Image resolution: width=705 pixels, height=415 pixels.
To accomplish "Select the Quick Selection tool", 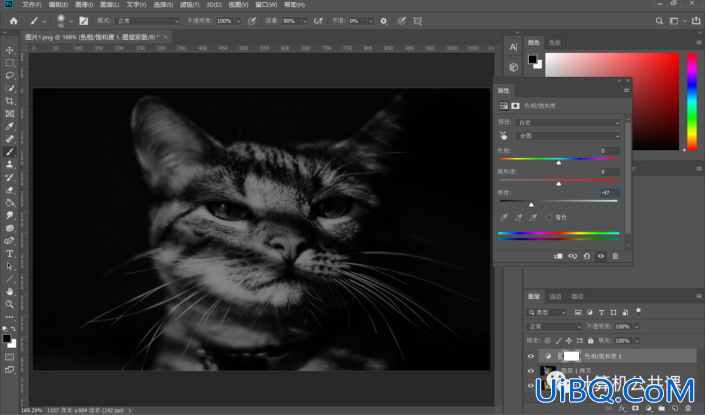I will [x=9, y=88].
